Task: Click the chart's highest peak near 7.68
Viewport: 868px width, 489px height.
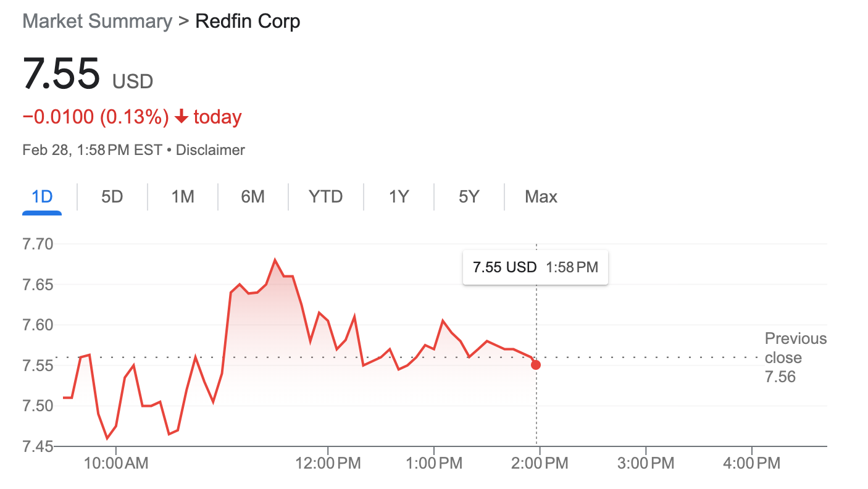Action: 275,260
